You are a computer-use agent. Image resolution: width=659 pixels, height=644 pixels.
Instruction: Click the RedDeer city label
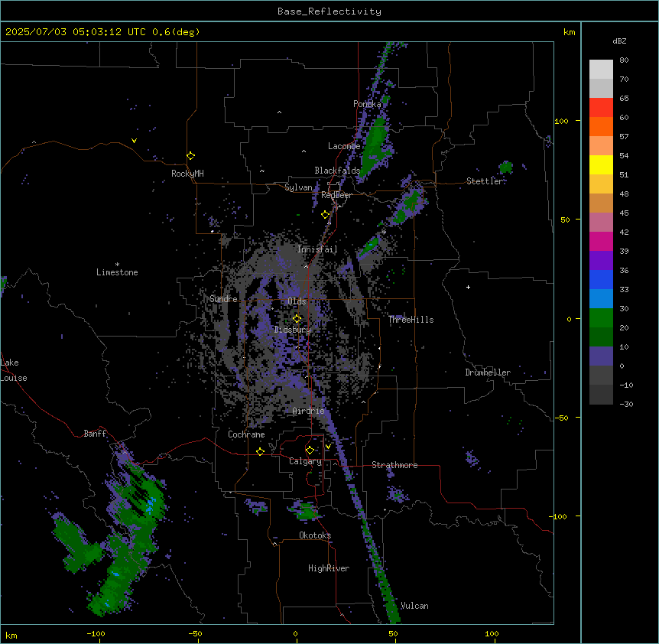click(336, 195)
